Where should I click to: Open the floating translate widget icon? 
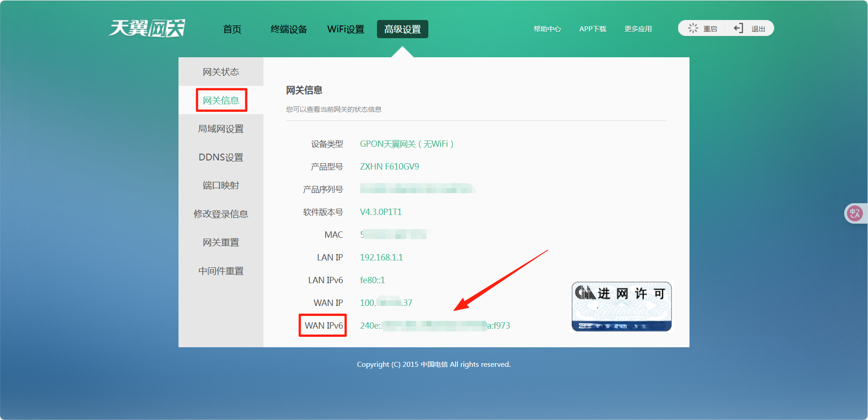click(x=855, y=213)
